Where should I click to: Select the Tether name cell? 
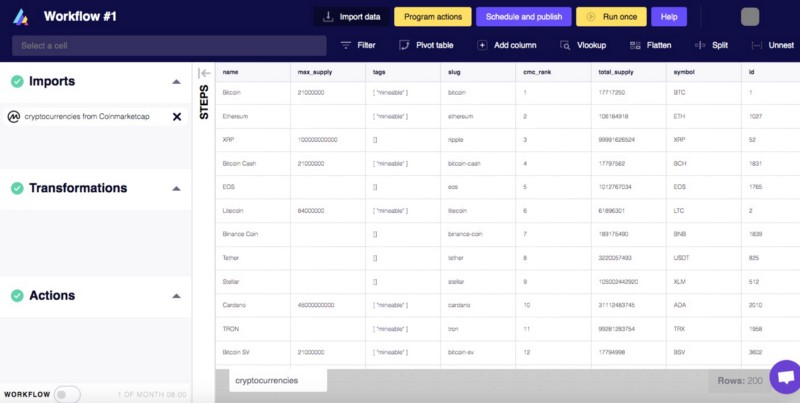[253, 258]
